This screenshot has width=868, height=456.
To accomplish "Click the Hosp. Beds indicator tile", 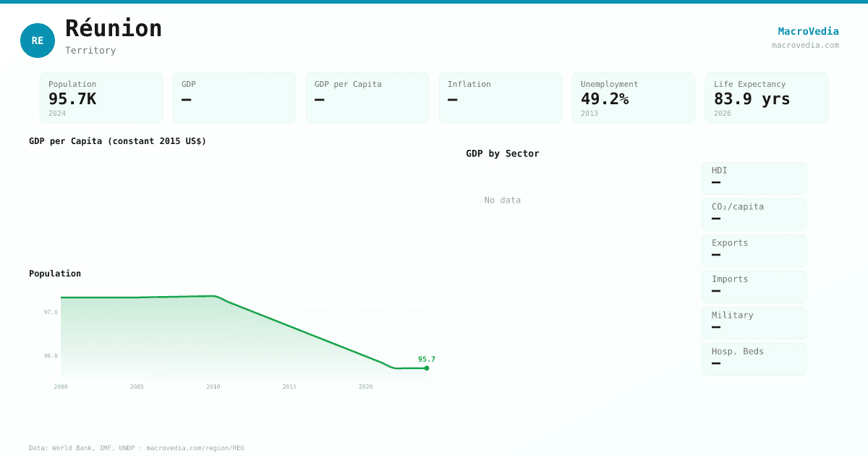I will (754, 359).
